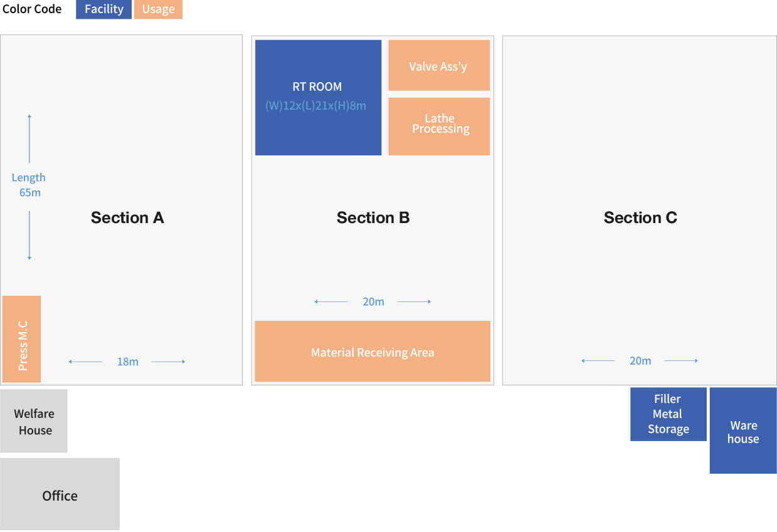777x532 pixels.
Task: Click the Material Receiving Area block
Action: click(373, 352)
